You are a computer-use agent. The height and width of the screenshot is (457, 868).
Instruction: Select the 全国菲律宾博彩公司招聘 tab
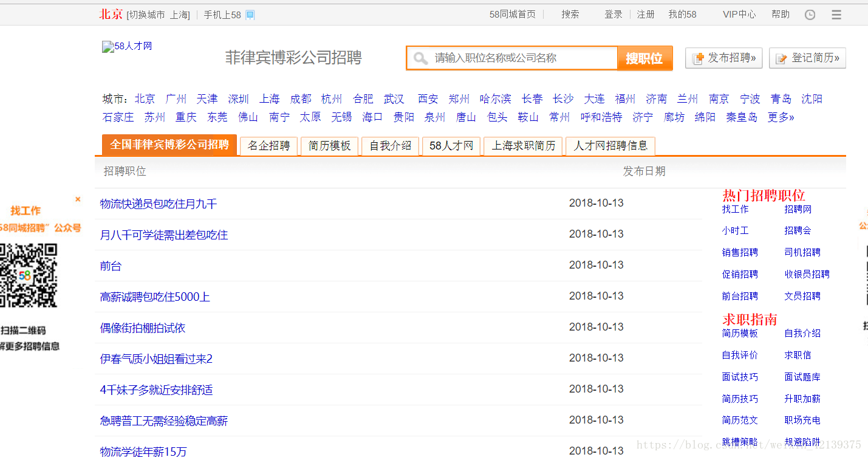point(169,145)
